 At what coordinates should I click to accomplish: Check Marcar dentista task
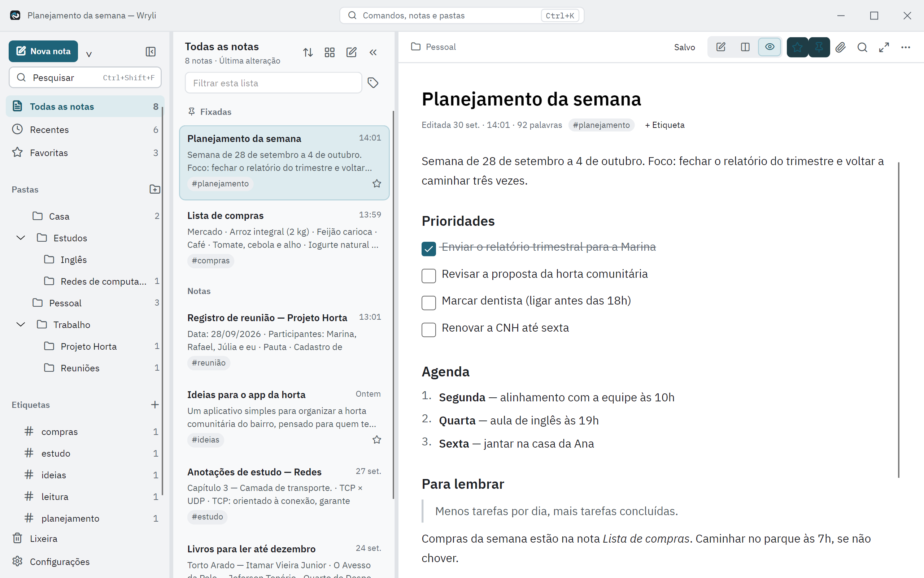[x=428, y=303]
